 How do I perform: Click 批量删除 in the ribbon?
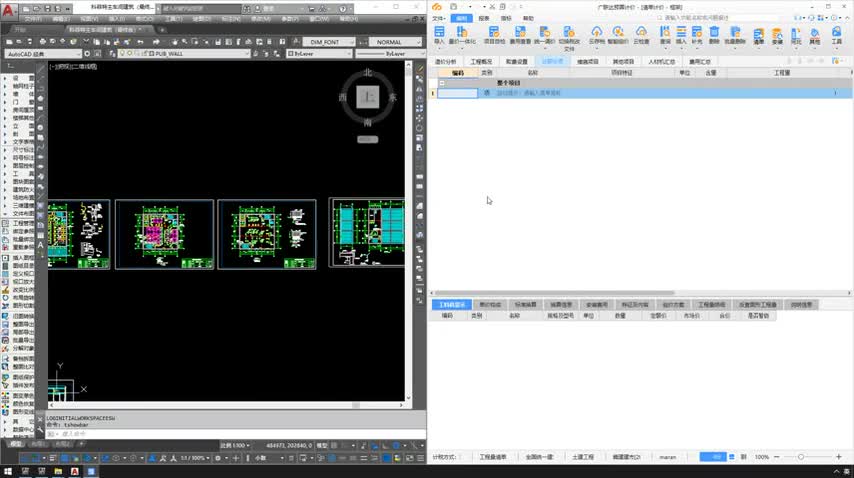(735, 34)
